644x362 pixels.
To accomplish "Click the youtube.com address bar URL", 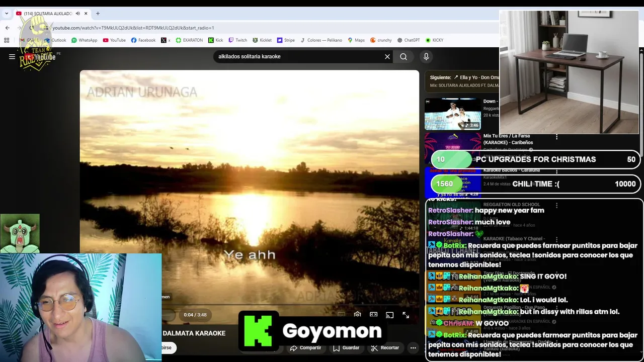I will (133, 28).
